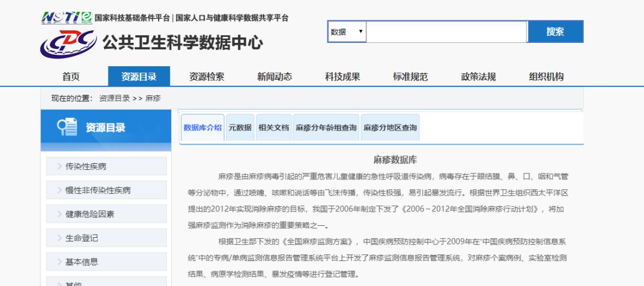Open the 政策法规 nav item
The image size is (644, 286).
[478, 77]
